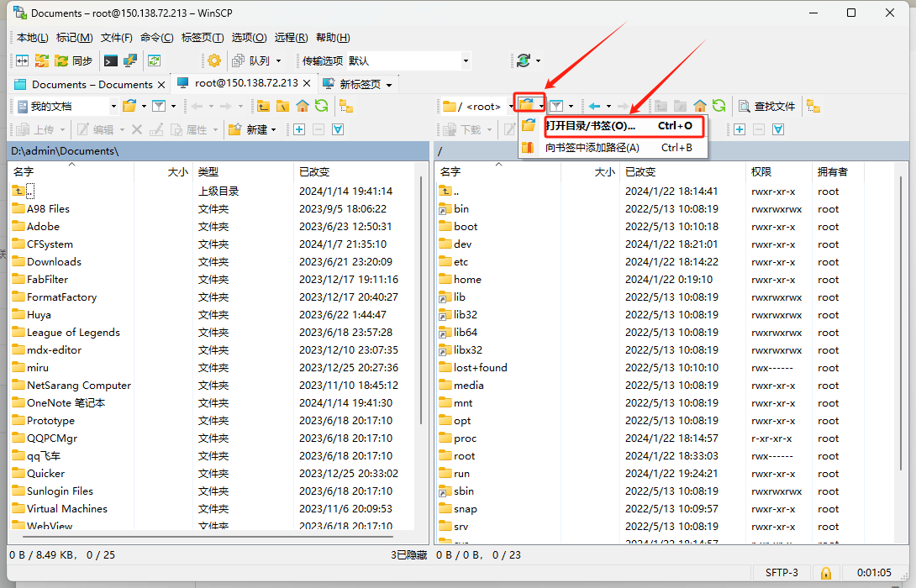Open the 选项(O) menu

pos(249,37)
